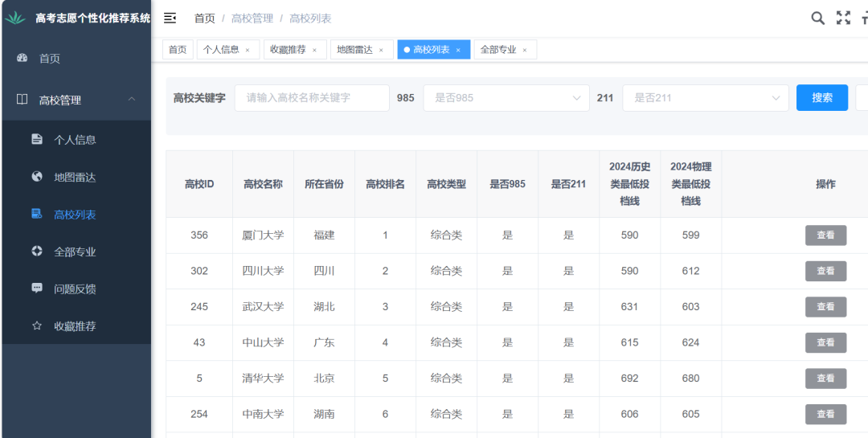Image resolution: width=868 pixels, height=438 pixels.
Task: Open 全部专业 in the sidebar
Action: (76, 252)
